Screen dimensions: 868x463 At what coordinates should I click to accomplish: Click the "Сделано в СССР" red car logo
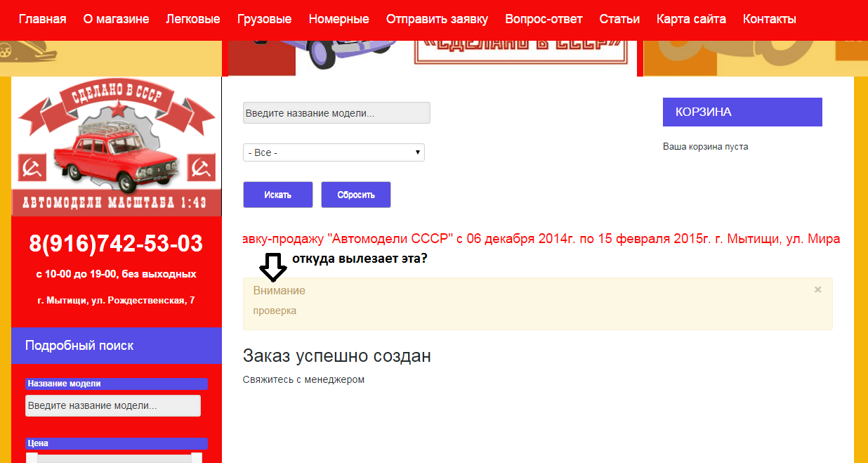[117, 146]
